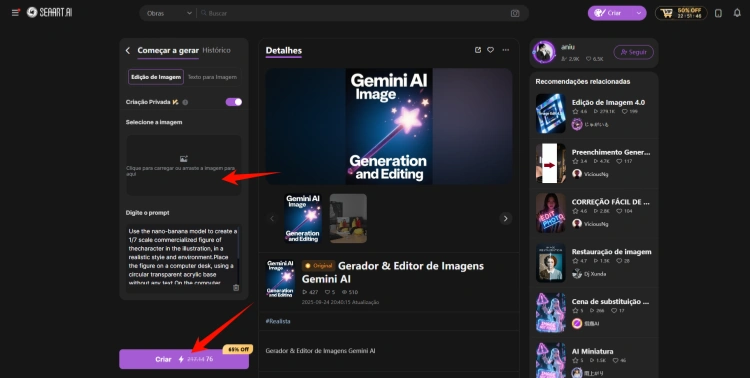Open ViciousNg avatar under Preenchimento
This screenshot has width=750, height=378.
577,174
